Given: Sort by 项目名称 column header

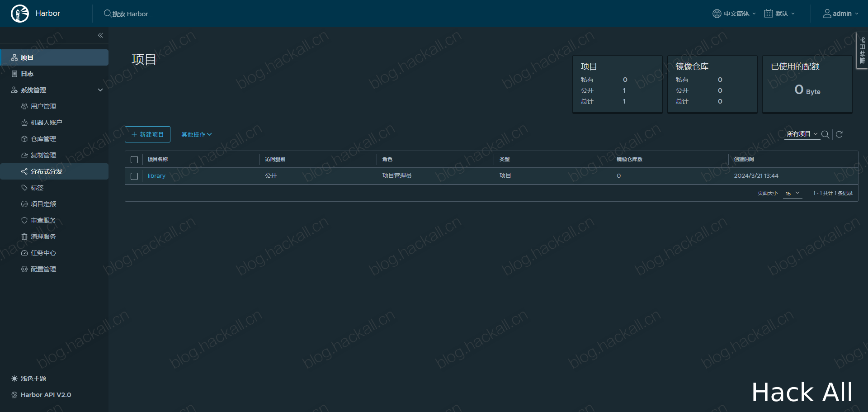Looking at the screenshot, I should pos(158,159).
